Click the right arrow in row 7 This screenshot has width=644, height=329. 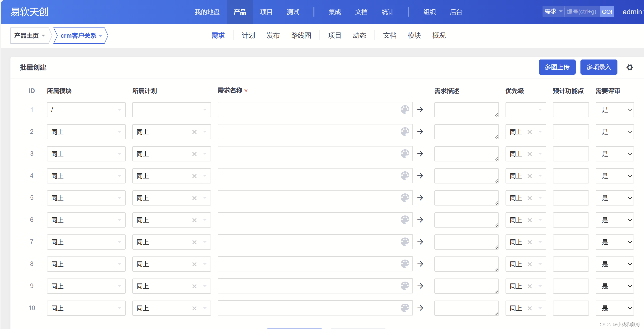click(x=420, y=242)
